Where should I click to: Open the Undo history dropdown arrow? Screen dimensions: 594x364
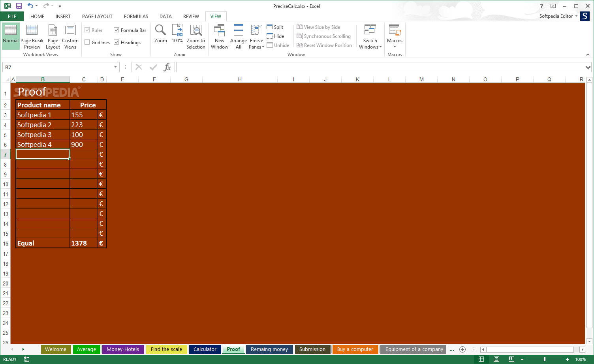[36, 6]
